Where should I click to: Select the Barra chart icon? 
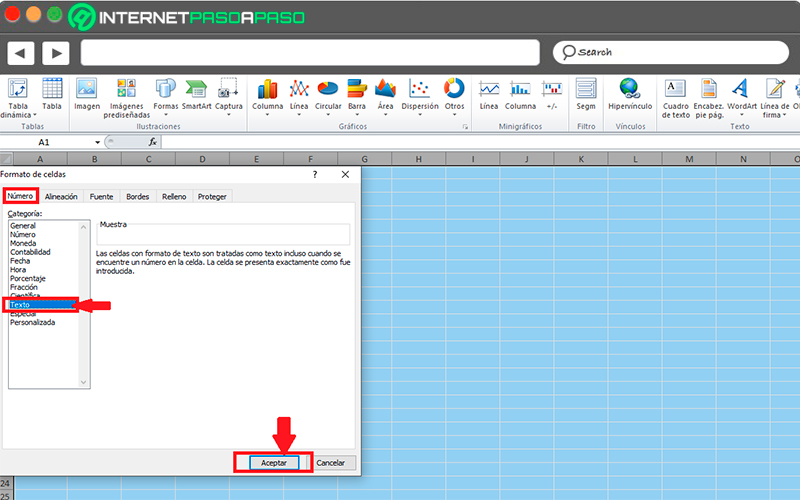(x=357, y=97)
